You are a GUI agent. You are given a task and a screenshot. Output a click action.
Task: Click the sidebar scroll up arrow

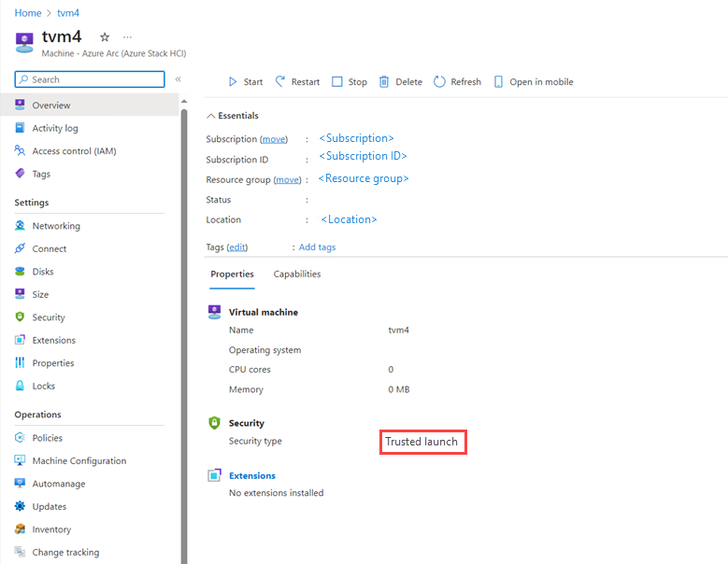tap(184, 101)
